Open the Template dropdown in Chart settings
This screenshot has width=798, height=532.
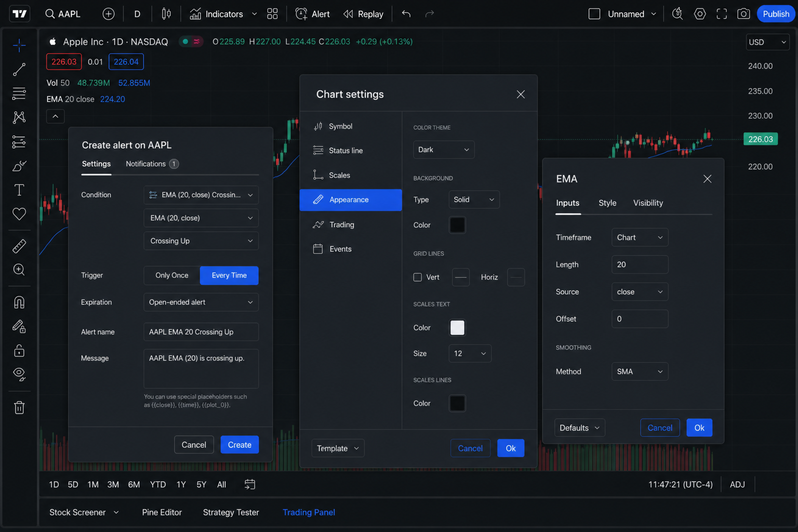pos(338,448)
